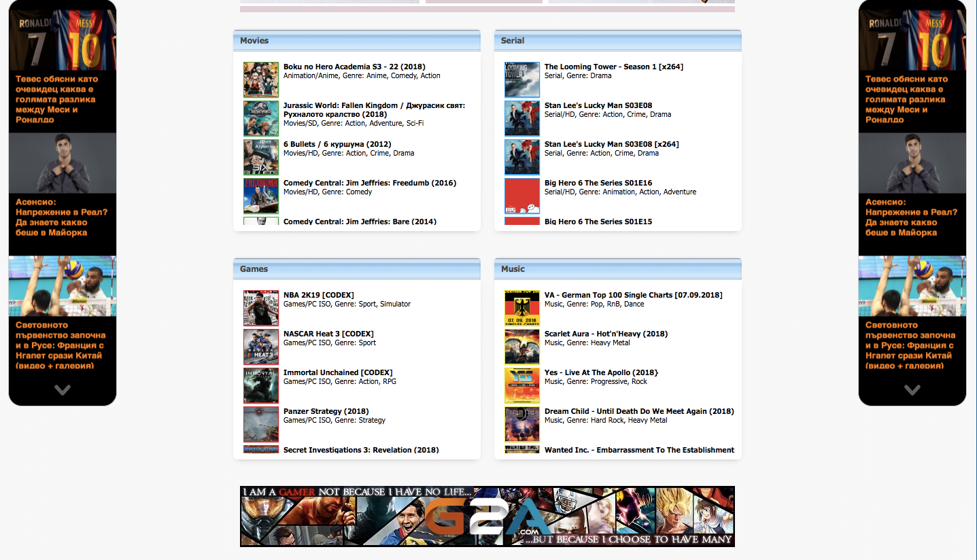Select the Jim Jeffries: Freedumb poster thumbnail

click(261, 196)
